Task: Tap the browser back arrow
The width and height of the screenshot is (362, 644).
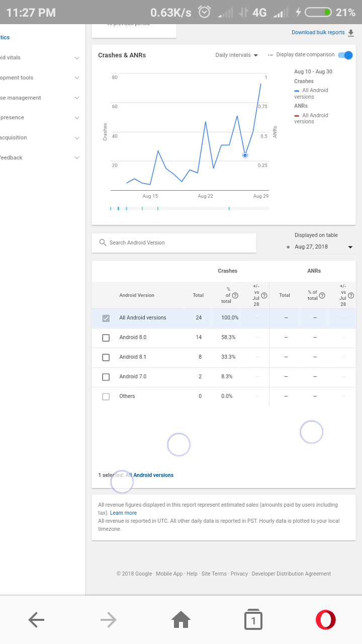Action: (36, 620)
